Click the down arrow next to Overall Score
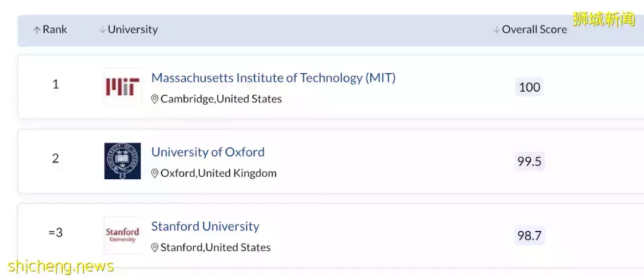 pos(496,30)
